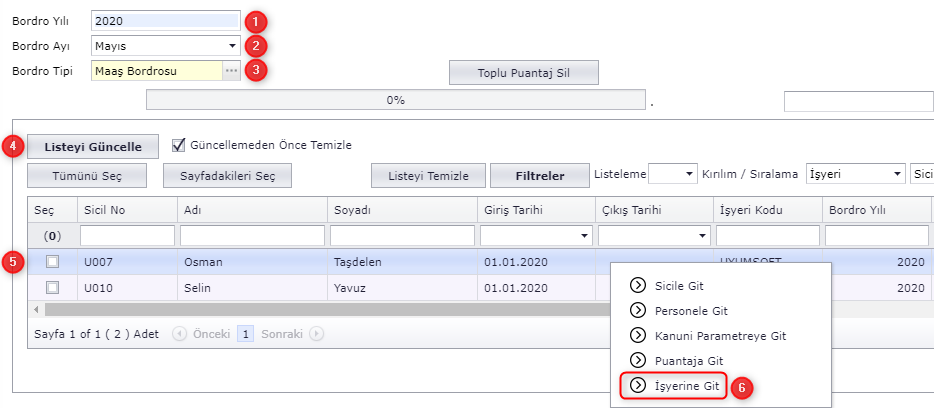The height and width of the screenshot is (408, 934).
Task: Click the Toplu Puantaj Sil button
Action: (523, 74)
